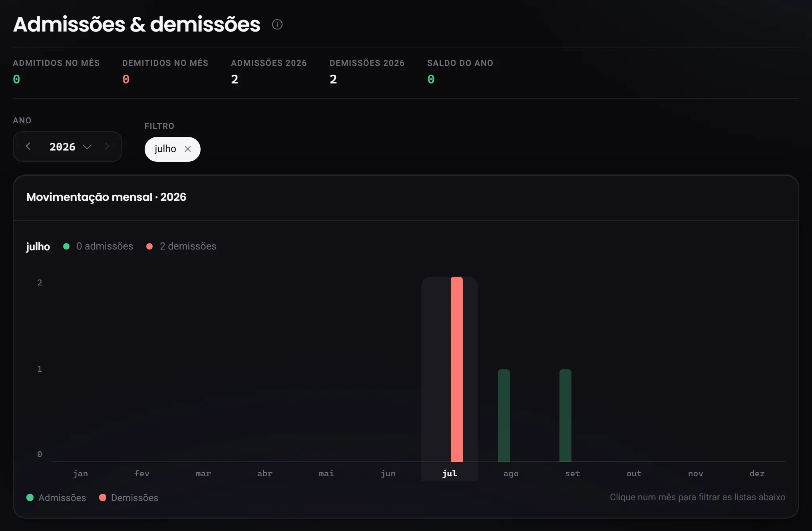This screenshot has height=531, width=812.
Task: Click the Admitidos no mês stat
Action: 56,72
